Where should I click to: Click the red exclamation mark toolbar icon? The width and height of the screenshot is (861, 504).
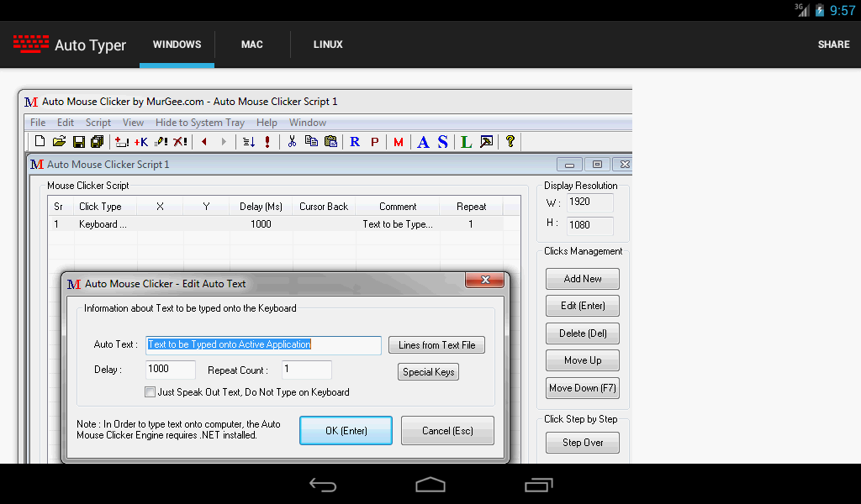[267, 142]
